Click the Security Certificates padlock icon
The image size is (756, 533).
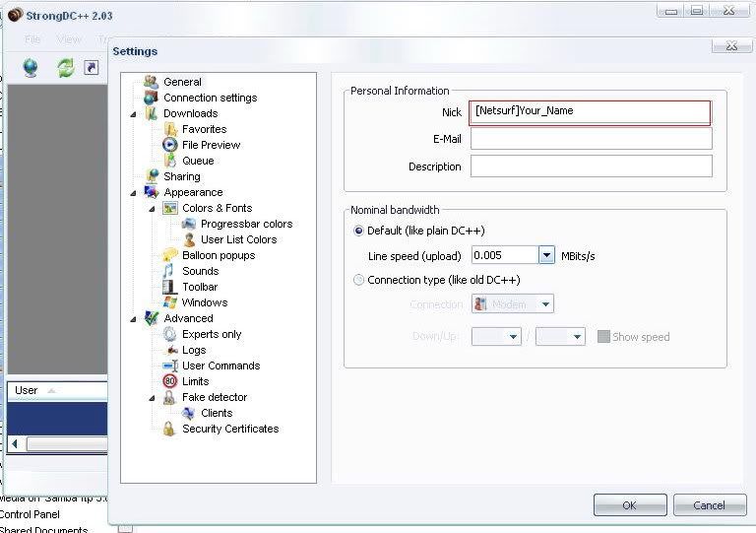coord(168,429)
